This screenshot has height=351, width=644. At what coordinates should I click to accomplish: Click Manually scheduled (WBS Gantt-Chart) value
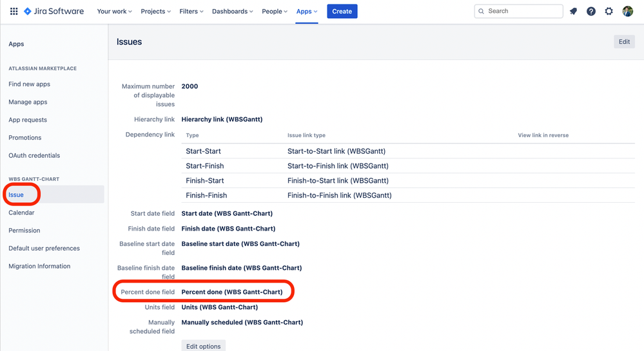[242, 322]
